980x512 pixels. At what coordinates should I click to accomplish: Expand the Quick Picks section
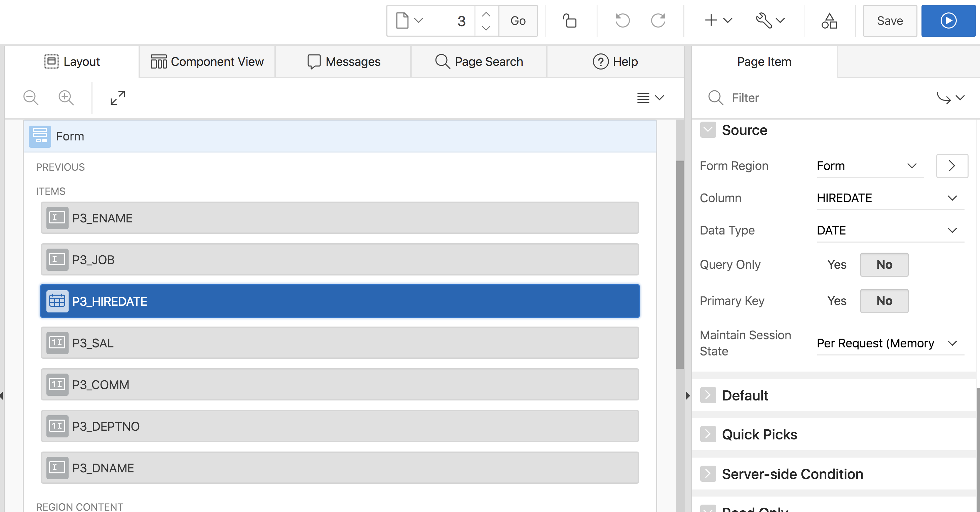click(708, 434)
